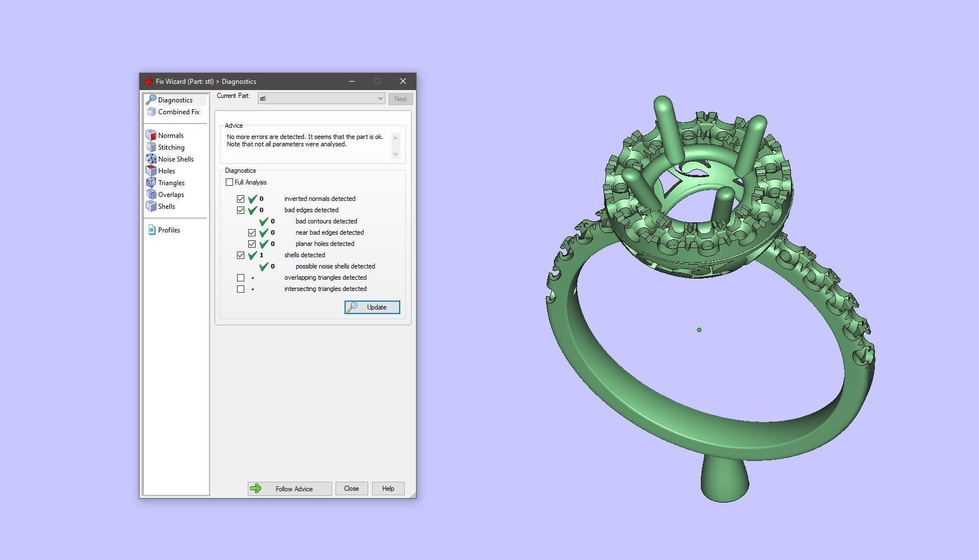This screenshot has height=560, width=979.
Task: Click the Diagnostics magnifier icon in sidebar
Action: (151, 100)
